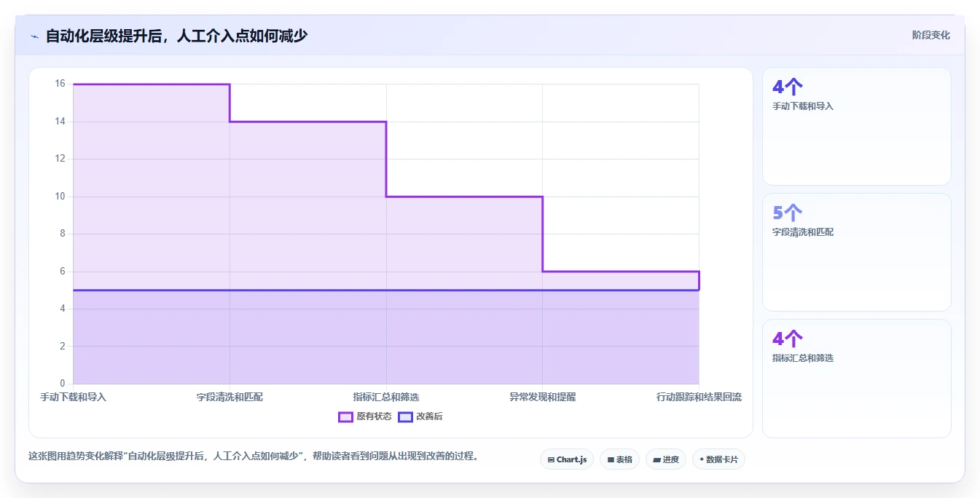The image size is (980, 498).
Task: Open the 字段清洗和匹配 data card
Action: 857,252
